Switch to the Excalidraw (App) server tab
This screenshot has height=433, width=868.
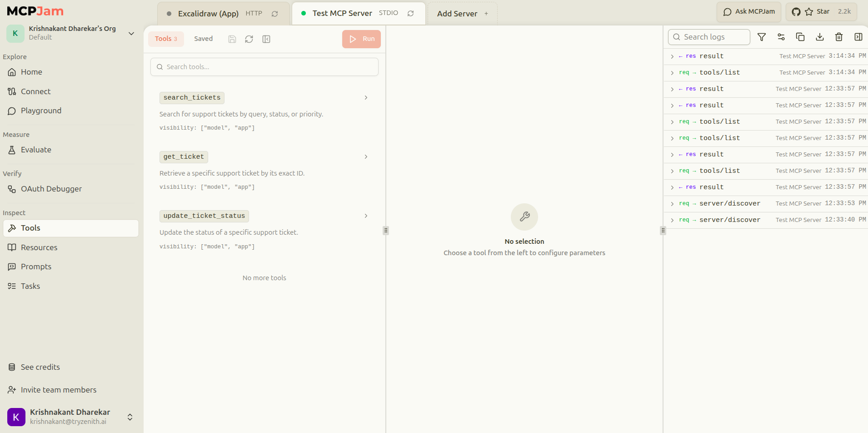tap(223, 14)
